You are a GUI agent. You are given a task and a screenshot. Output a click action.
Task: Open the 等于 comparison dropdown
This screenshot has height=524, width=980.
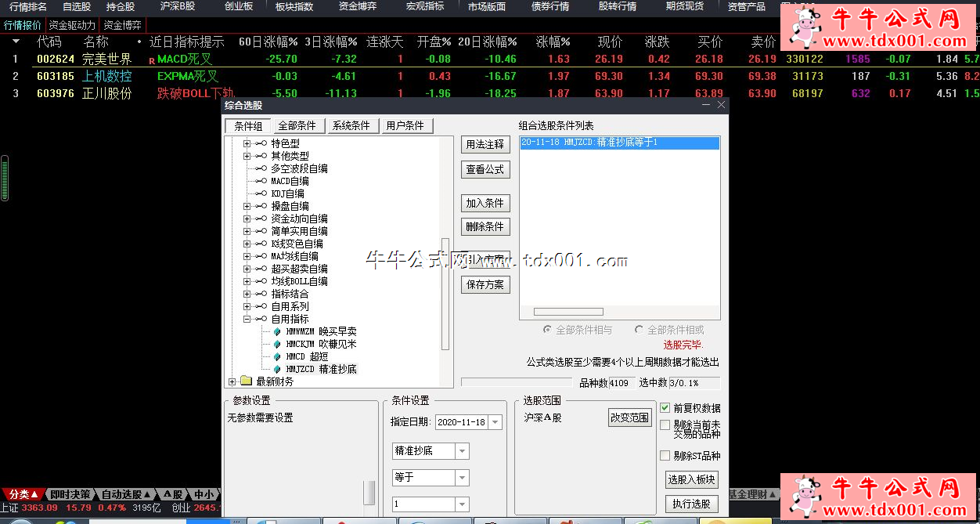click(462, 478)
